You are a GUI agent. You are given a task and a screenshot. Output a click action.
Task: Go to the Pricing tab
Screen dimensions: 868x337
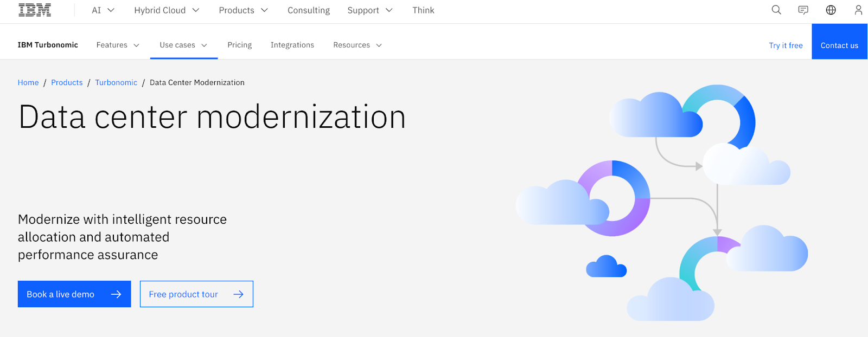coord(239,45)
